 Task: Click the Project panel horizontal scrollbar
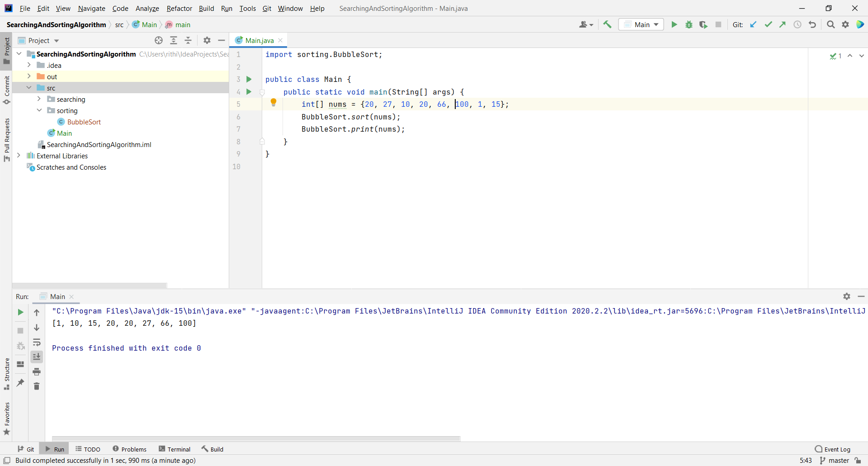(90, 285)
